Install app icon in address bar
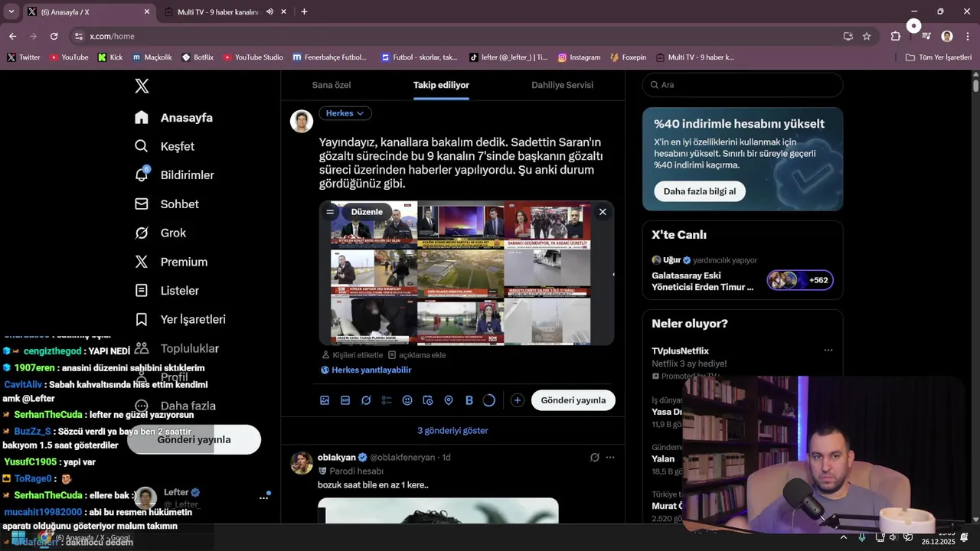 tap(848, 36)
